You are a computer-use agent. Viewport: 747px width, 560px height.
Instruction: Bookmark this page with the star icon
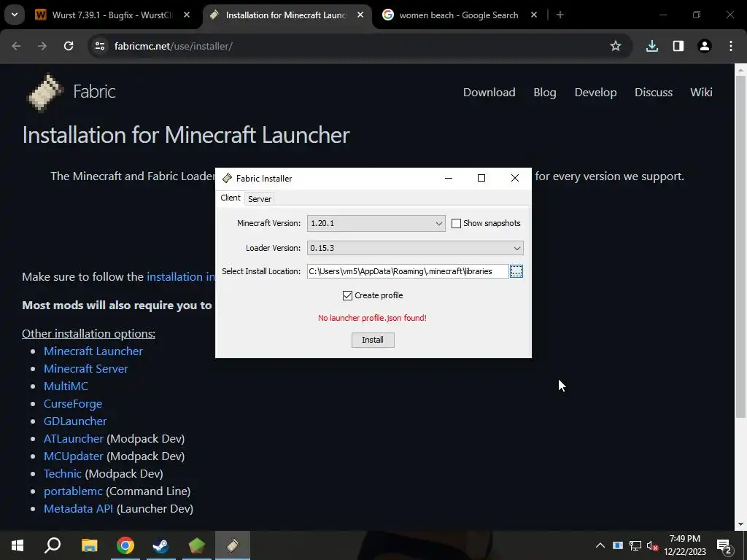click(x=616, y=46)
